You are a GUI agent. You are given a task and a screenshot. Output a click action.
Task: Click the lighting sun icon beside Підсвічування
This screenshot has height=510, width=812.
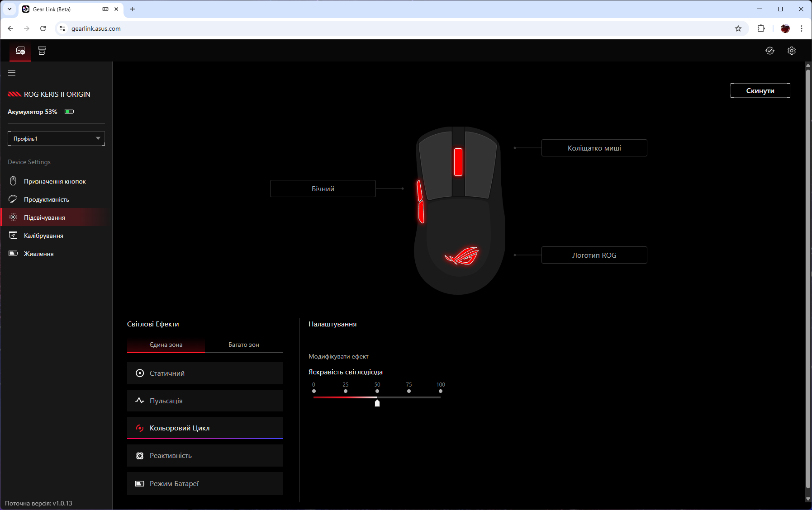(13, 217)
